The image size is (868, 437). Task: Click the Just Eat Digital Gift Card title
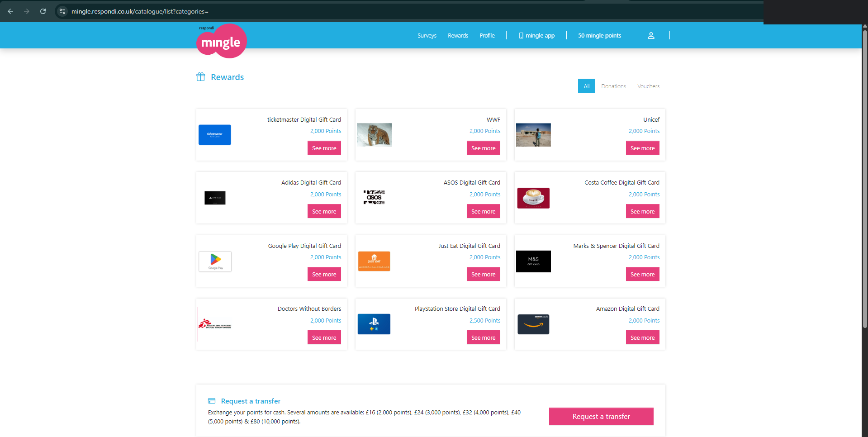[469, 246]
